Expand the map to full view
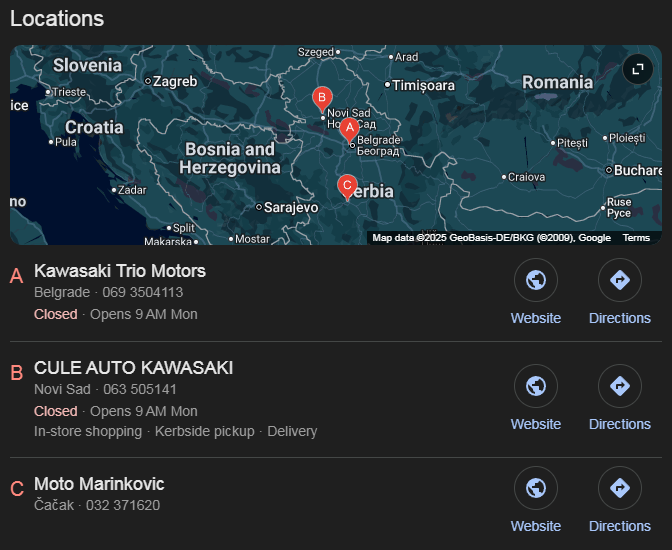 pyautogui.click(x=637, y=69)
